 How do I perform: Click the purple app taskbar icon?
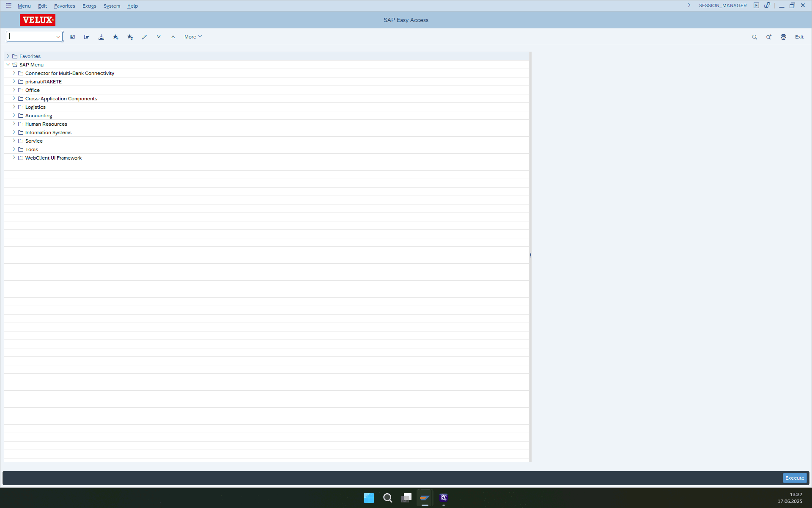[443, 498]
